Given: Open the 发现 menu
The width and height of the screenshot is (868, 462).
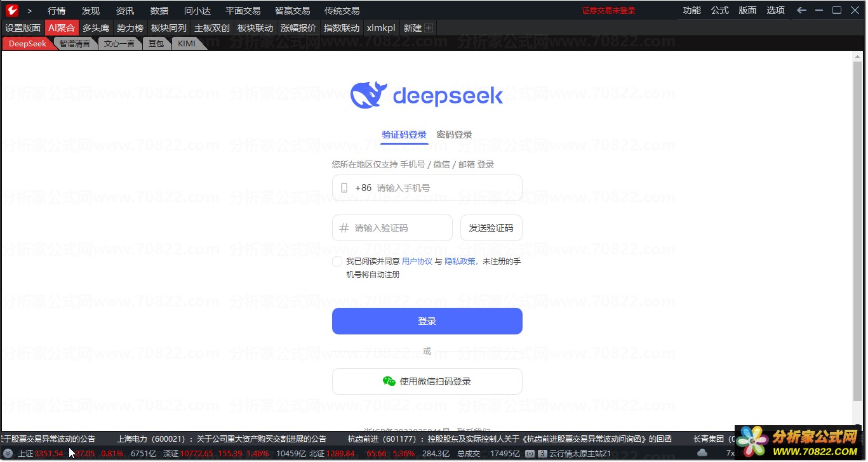Looking at the screenshot, I should [91, 11].
